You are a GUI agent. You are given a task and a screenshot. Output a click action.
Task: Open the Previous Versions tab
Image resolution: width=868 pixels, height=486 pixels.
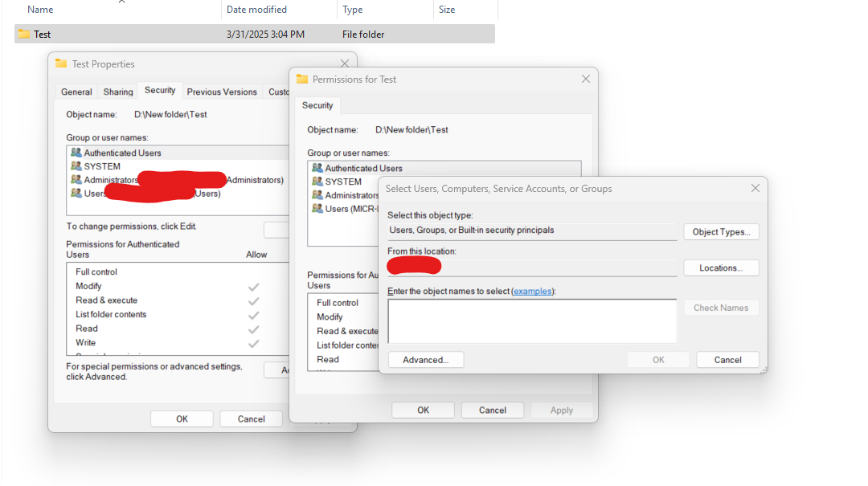point(222,92)
